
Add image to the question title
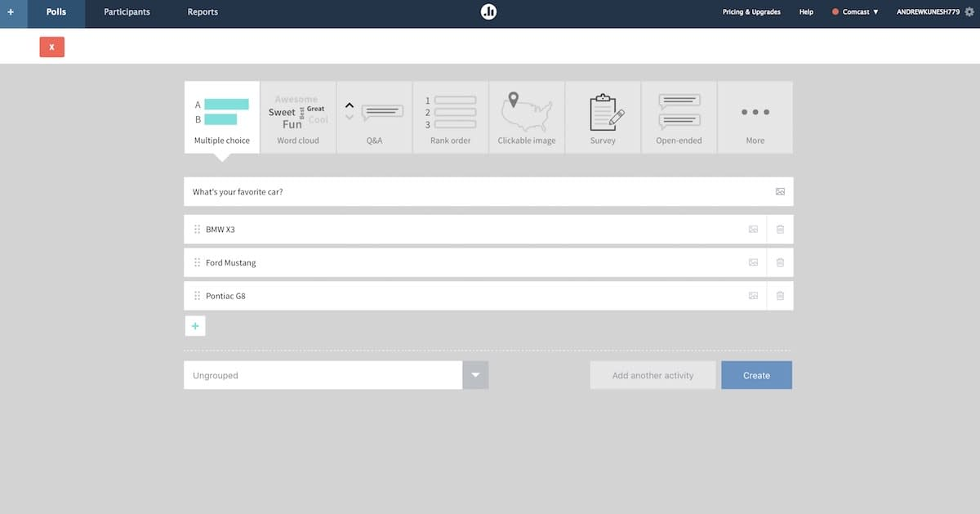tap(780, 191)
